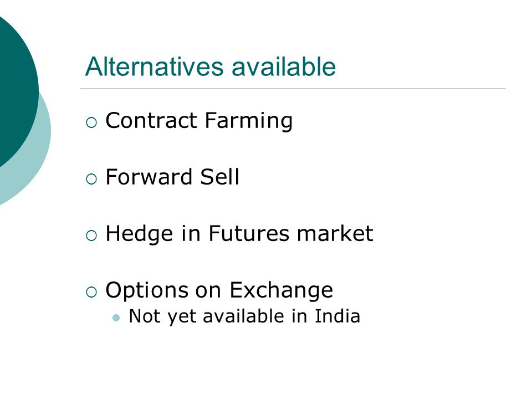Click hollow bullet beside Hedge in Futures
532x399 pixels.
(91, 236)
